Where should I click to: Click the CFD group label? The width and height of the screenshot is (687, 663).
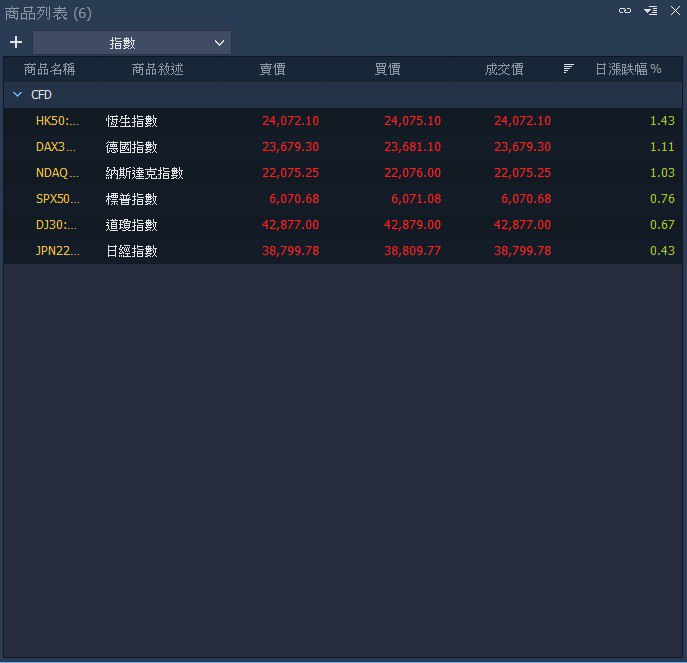(x=42, y=95)
